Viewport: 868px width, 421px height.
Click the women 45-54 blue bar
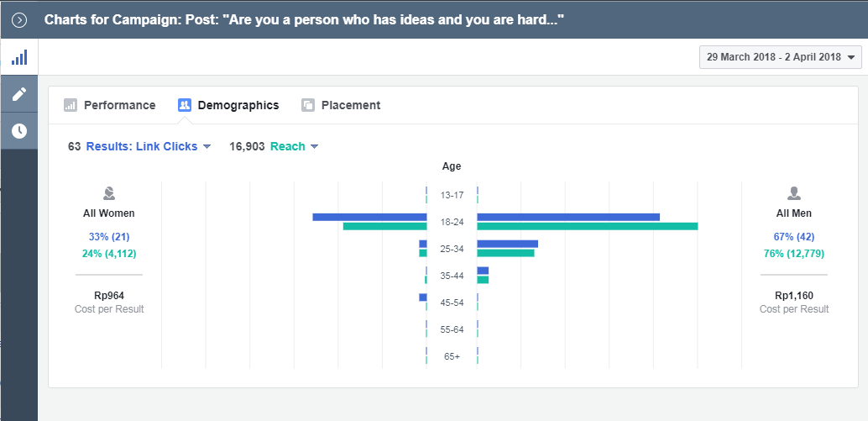tap(423, 297)
